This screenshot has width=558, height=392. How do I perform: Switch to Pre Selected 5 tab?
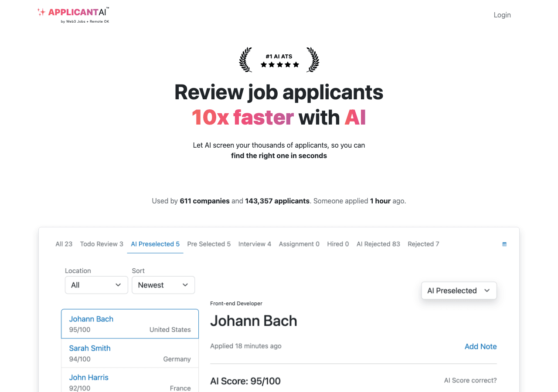click(x=209, y=244)
